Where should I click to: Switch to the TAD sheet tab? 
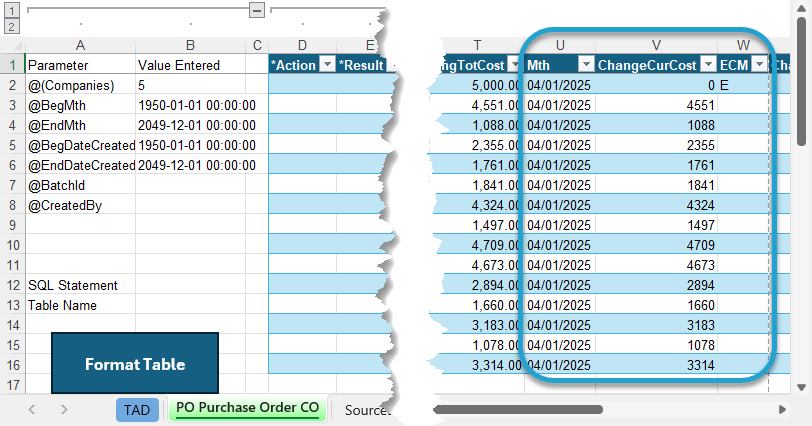137,410
